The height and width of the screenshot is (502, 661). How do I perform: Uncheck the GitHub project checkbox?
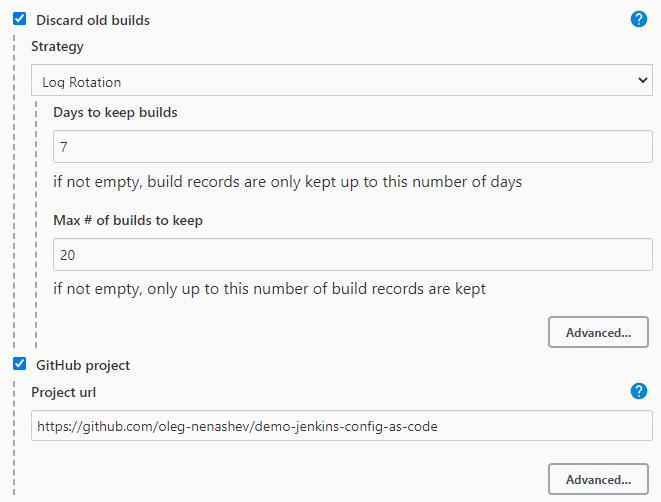[19, 364]
